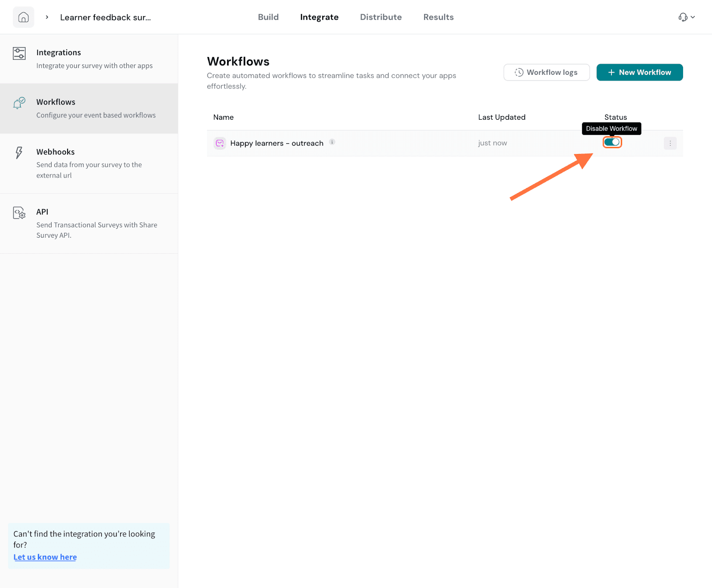Image resolution: width=712 pixels, height=588 pixels.
Task: Open three-dot menu for workflow row
Action: click(670, 143)
